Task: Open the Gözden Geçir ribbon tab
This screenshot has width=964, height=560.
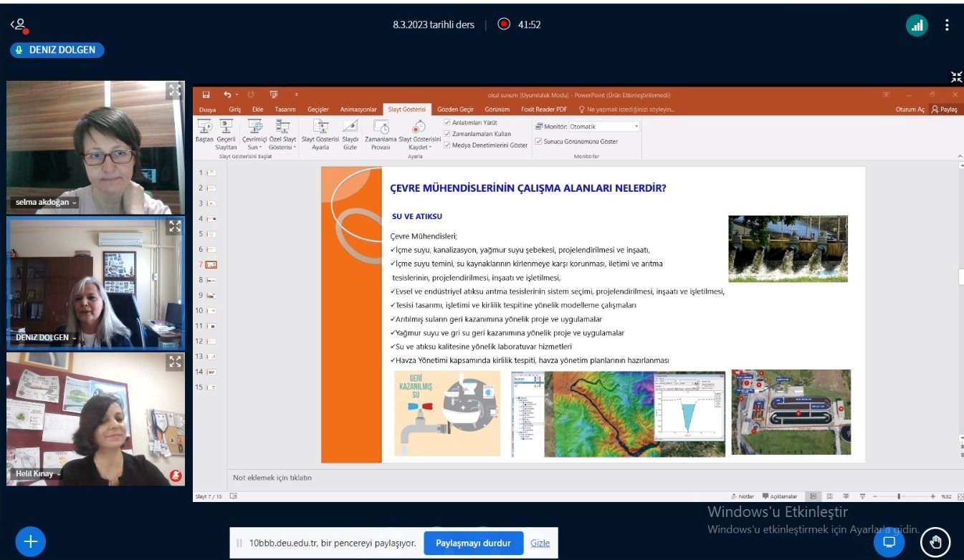Action: 455,110
